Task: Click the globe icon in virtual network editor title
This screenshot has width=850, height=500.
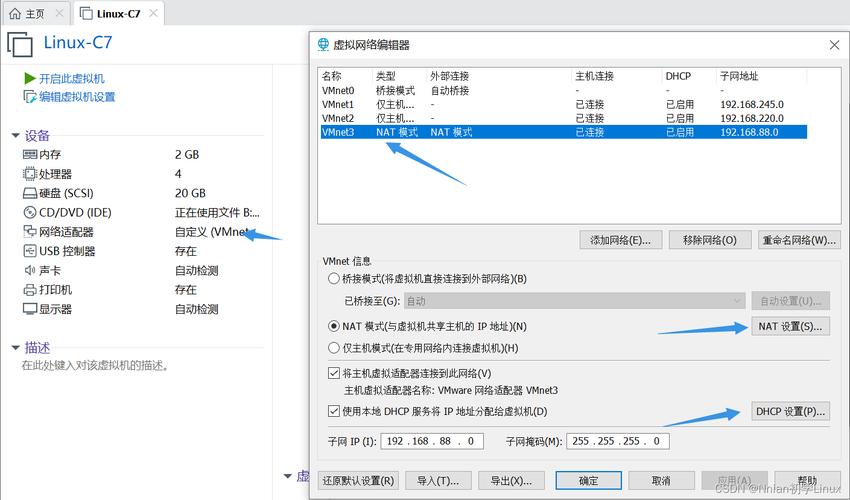Action: click(x=323, y=45)
